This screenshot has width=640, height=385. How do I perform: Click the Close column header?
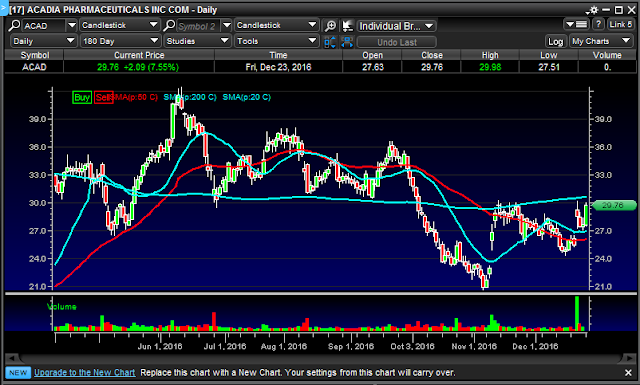click(432, 55)
